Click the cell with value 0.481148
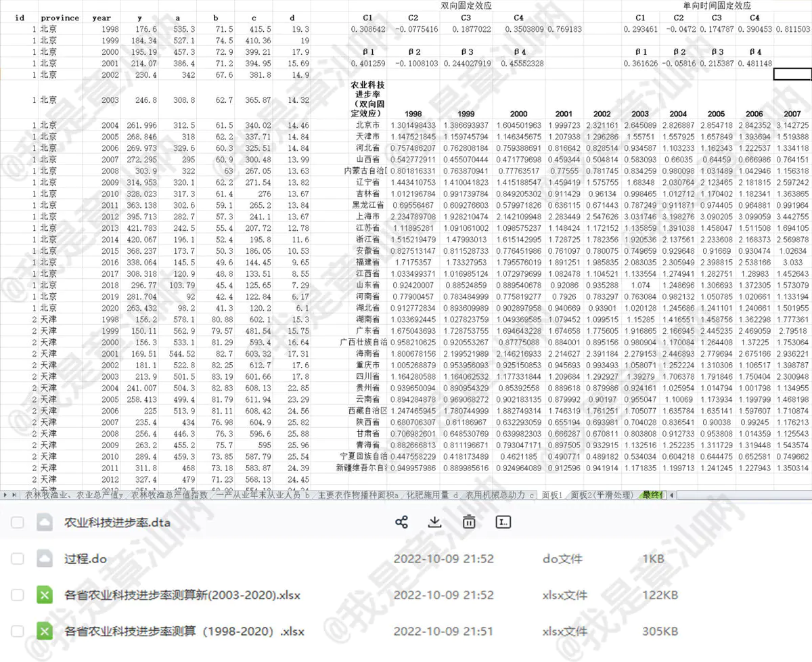This screenshot has height=662, width=812. (754, 63)
